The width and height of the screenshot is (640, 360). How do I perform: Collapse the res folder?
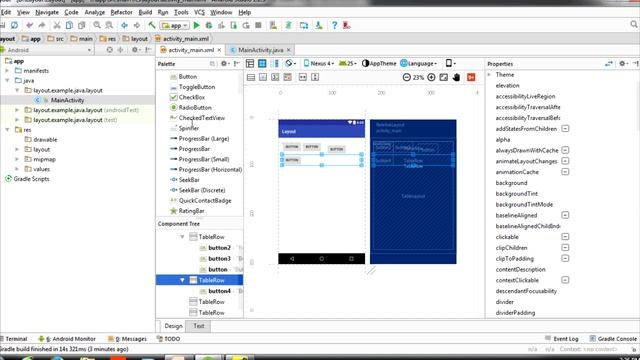click(7, 130)
